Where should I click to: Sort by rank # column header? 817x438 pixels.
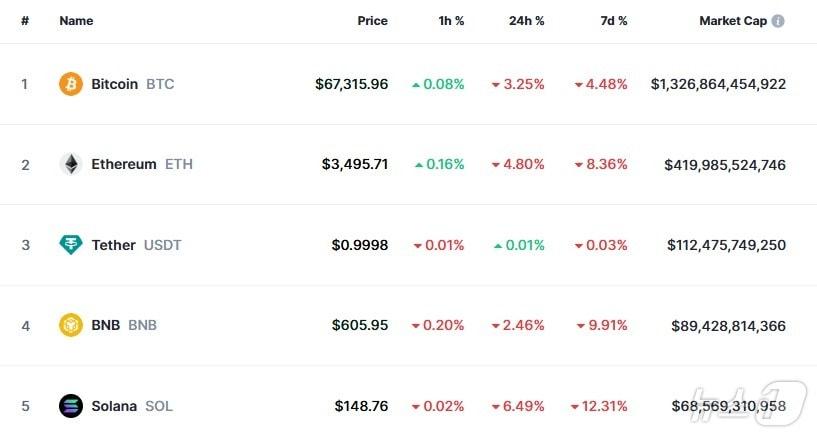click(25, 21)
